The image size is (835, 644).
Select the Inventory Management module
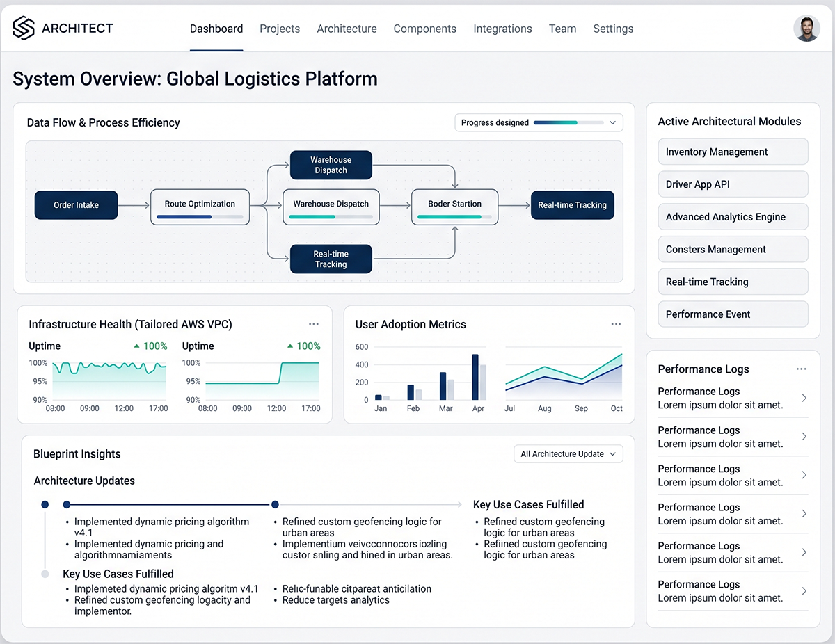click(733, 152)
